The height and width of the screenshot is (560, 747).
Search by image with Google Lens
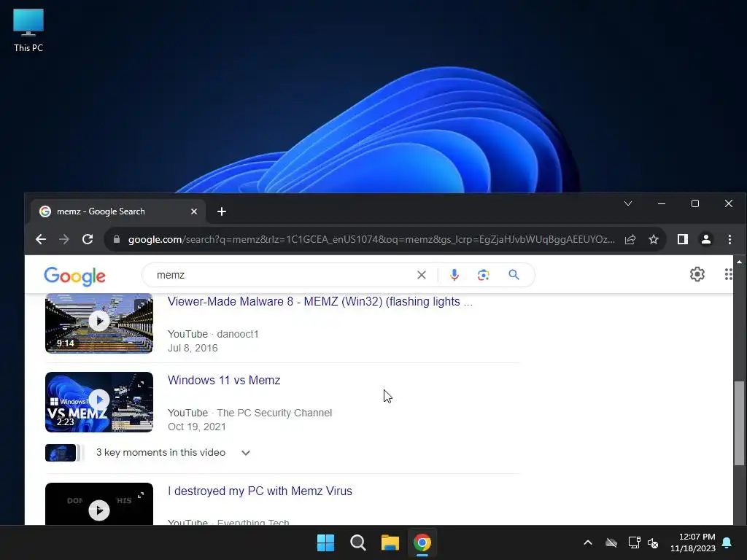pos(483,275)
